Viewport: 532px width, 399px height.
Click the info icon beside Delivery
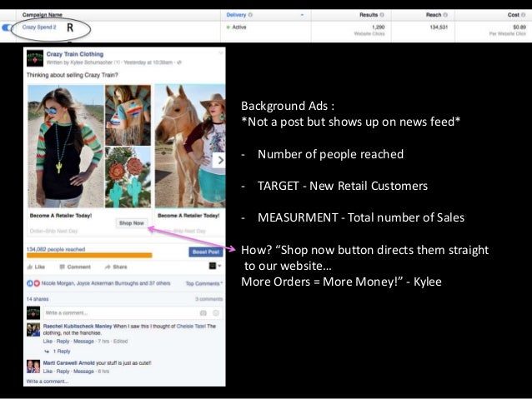click(250, 14)
